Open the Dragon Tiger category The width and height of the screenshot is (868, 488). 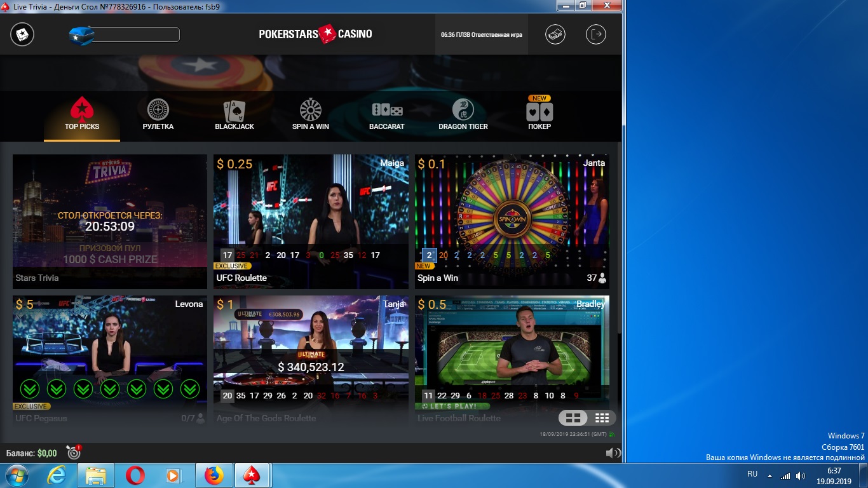pos(463,115)
